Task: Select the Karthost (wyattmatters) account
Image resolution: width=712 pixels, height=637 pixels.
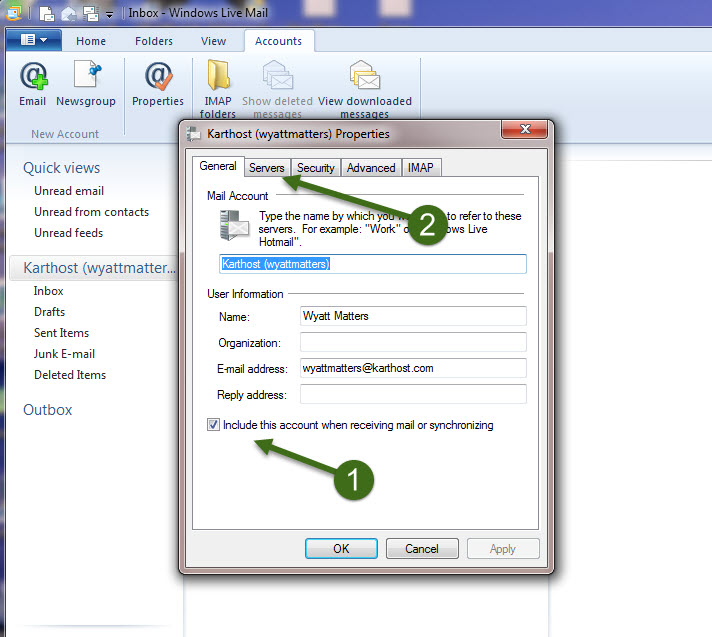Action: click(94, 268)
